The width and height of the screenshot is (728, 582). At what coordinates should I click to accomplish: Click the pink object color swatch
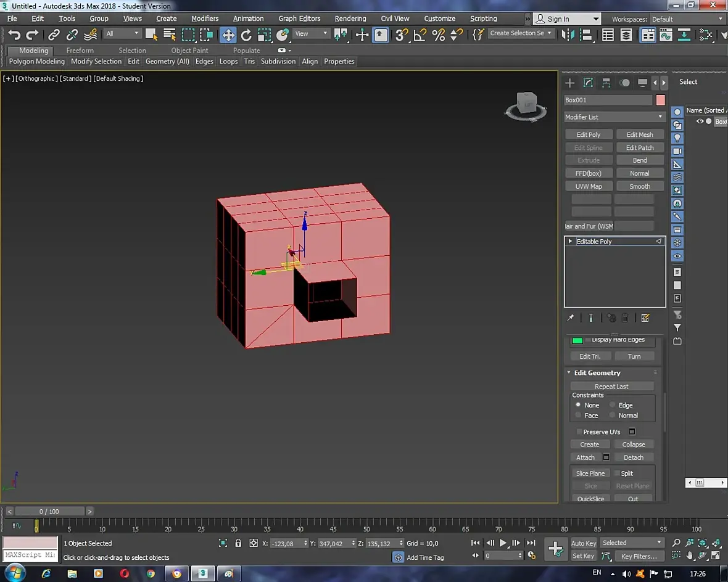[660, 100]
